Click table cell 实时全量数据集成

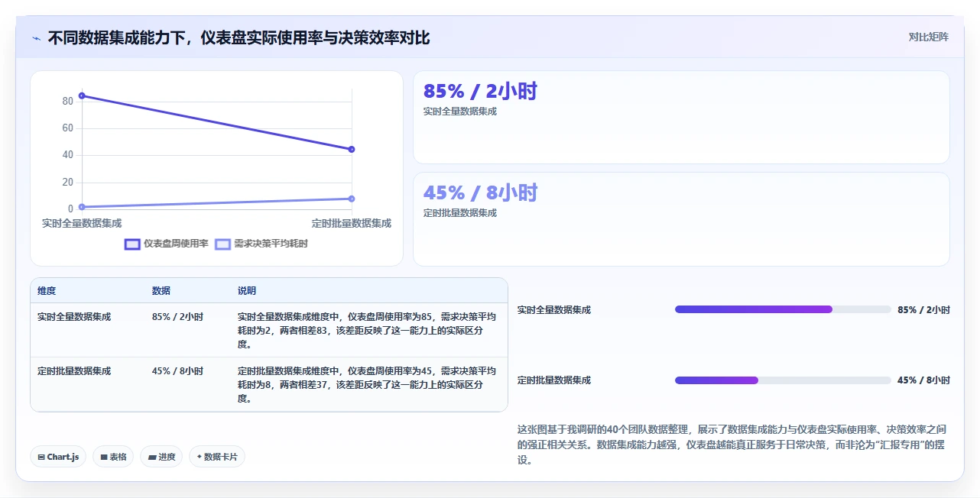74,316
